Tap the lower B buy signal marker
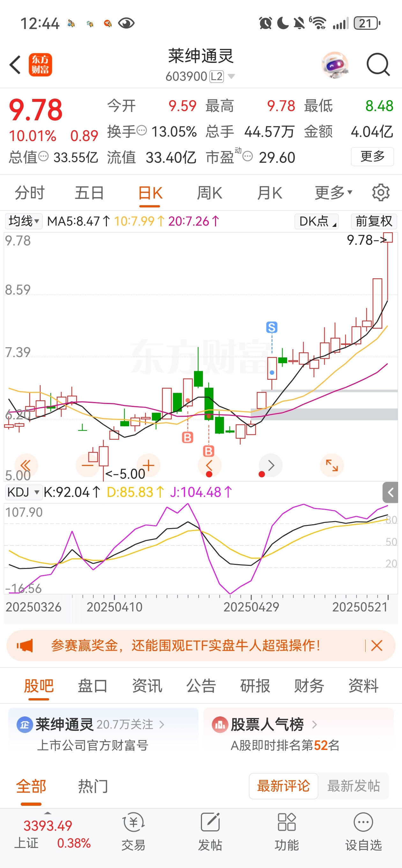This screenshot has height=868, width=402. pos(209,451)
